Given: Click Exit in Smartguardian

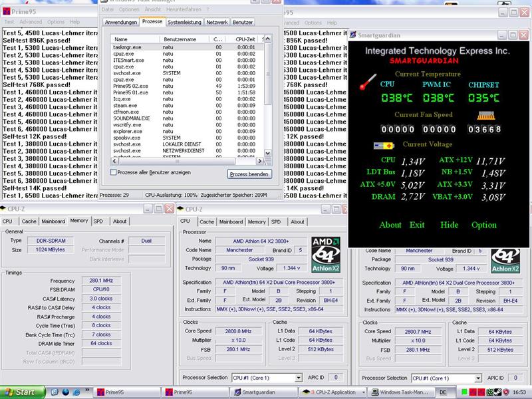Looking at the screenshot, I should pyautogui.click(x=417, y=225).
